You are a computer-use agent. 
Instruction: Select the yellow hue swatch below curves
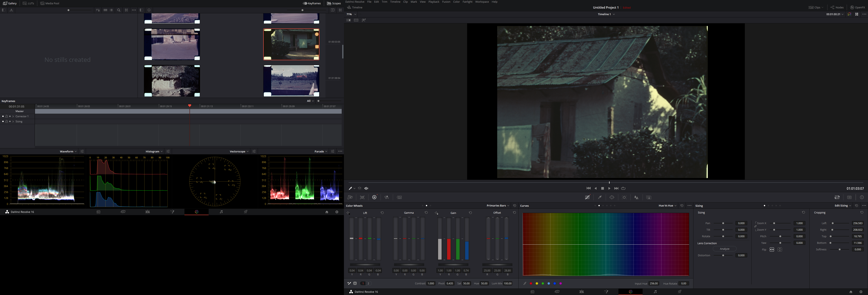pyautogui.click(x=537, y=284)
